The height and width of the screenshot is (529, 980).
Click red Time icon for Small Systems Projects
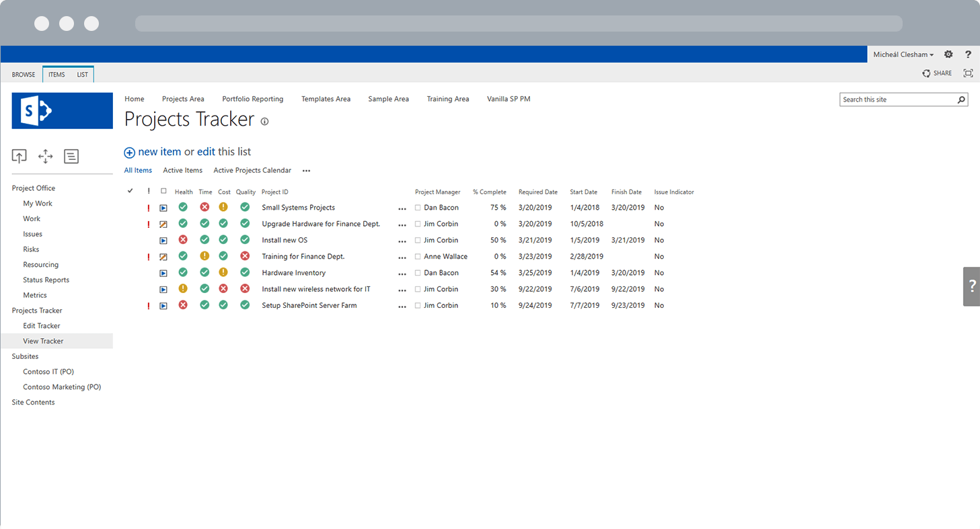coord(204,207)
